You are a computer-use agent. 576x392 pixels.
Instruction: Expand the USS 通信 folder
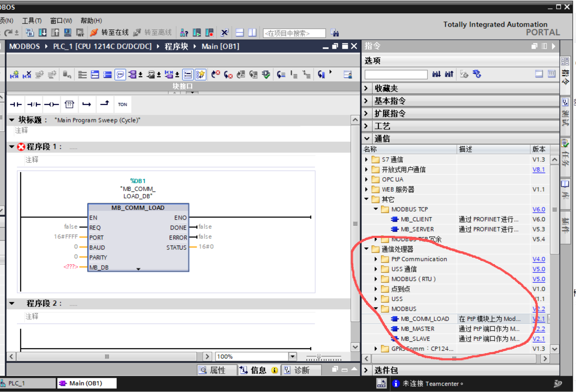pos(376,269)
